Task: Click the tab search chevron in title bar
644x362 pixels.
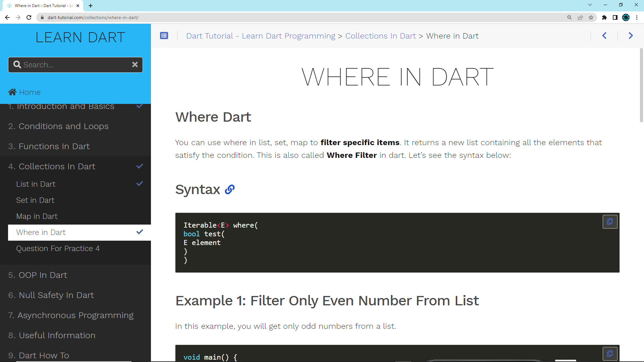Action: click(590, 5)
